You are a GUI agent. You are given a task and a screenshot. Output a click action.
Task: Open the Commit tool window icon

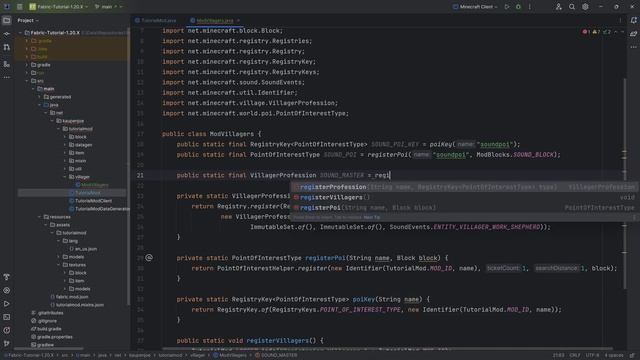coord(7,34)
